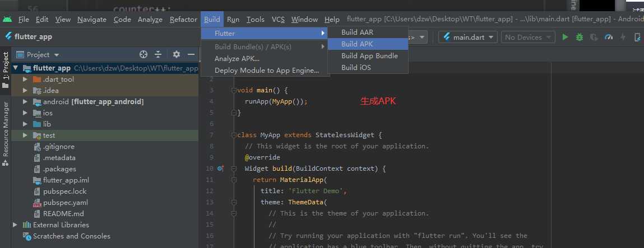
Task: Click the orange .dart_tool folder icon
Action: 37,79
